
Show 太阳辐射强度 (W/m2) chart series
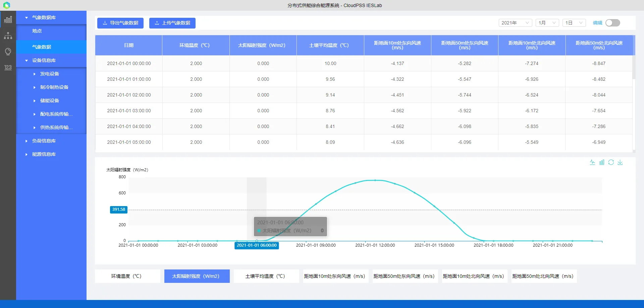197,276
